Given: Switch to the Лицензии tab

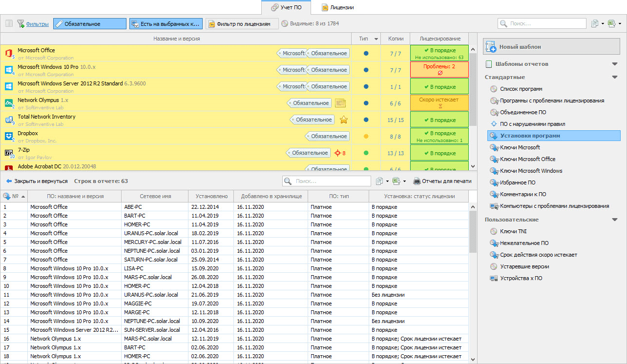Looking at the screenshot, I should tap(337, 7).
